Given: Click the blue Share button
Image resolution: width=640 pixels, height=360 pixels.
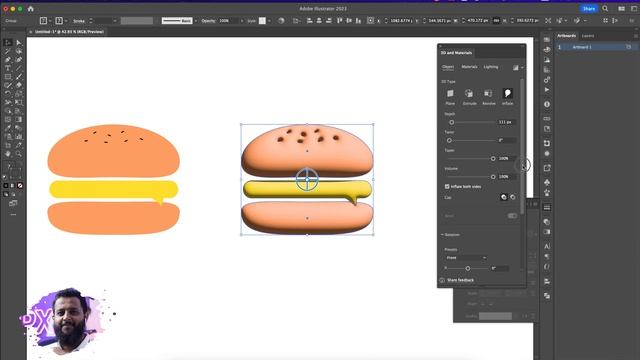Looking at the screenshot, I should tap(589, 9).
